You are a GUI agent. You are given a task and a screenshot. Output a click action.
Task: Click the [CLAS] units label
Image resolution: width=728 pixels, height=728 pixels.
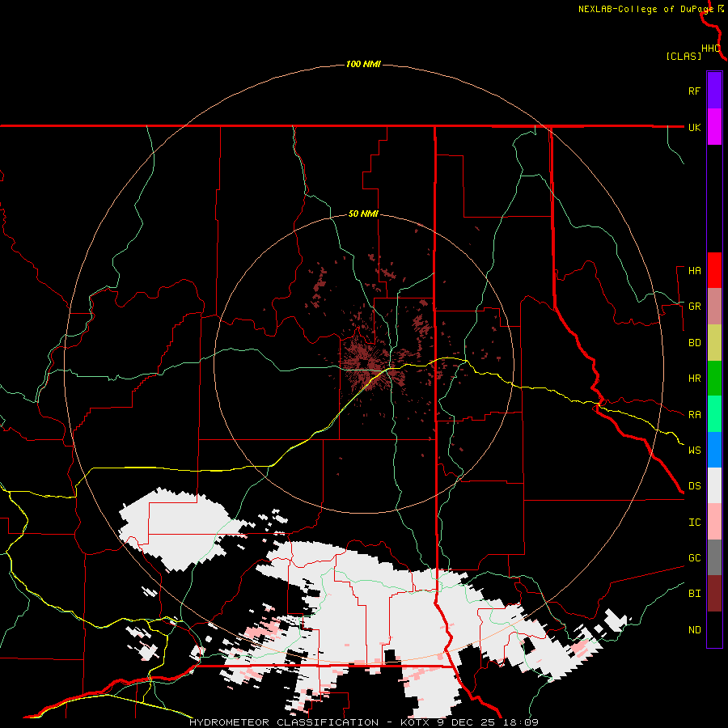pos(684,56)
